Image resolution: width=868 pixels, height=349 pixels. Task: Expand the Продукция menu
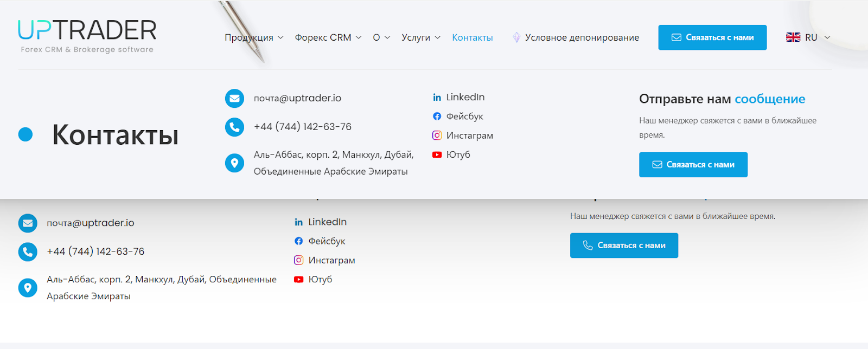point(254,37)
